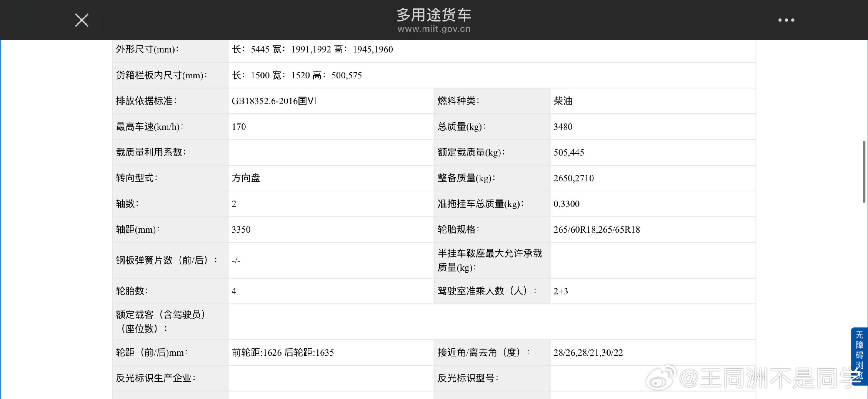Select approach angle value 28/26,28/21,30/22

(x=588, y=352)
